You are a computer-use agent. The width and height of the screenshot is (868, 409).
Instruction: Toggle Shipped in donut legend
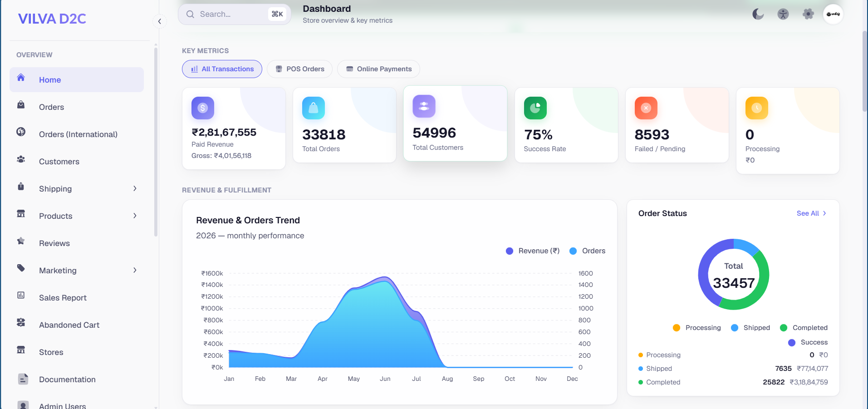750,328
